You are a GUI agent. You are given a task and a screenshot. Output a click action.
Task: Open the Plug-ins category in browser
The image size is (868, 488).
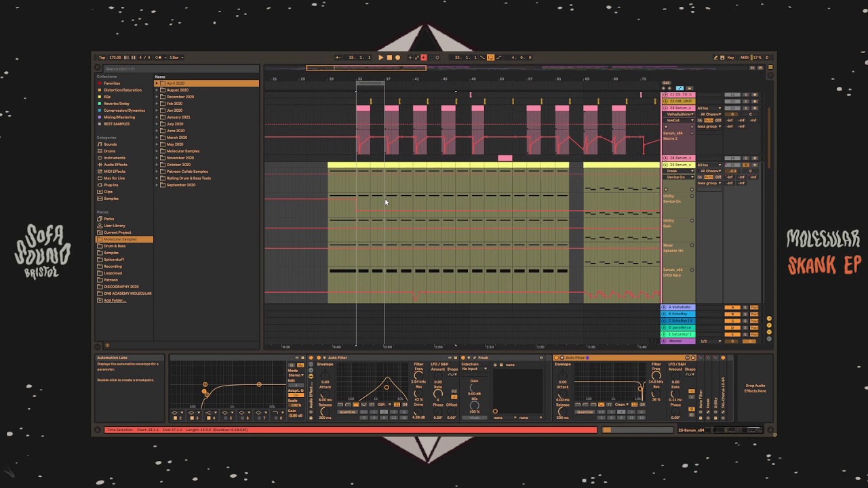pos(111,185)
